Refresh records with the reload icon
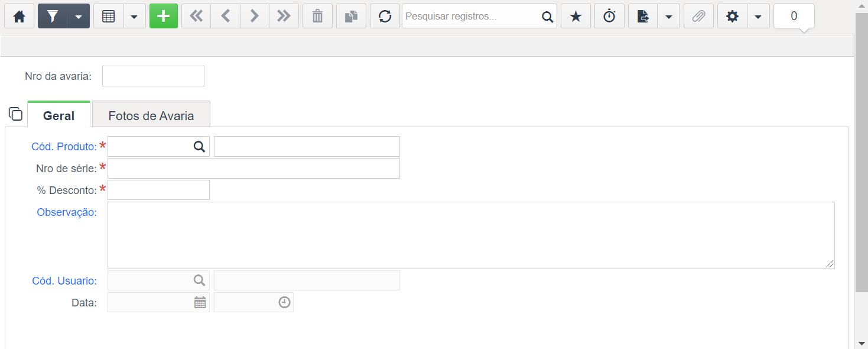868x349 pixels. point(385,17)
